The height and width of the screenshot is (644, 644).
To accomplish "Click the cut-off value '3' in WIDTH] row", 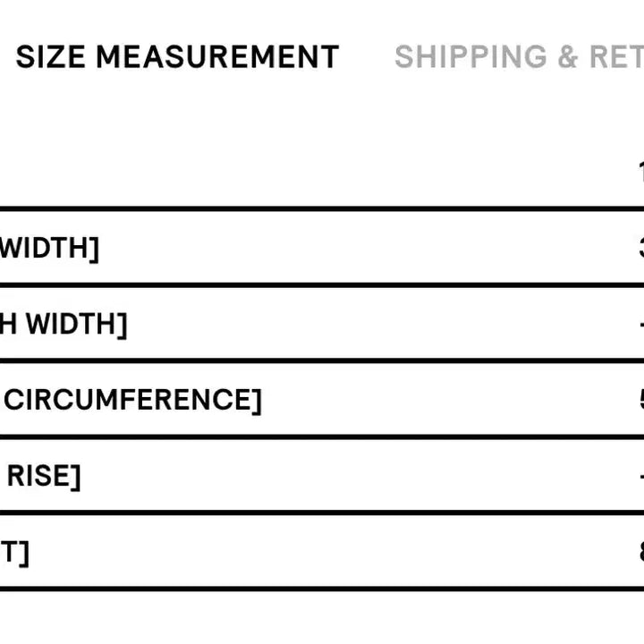I will [x=639, y=248].
